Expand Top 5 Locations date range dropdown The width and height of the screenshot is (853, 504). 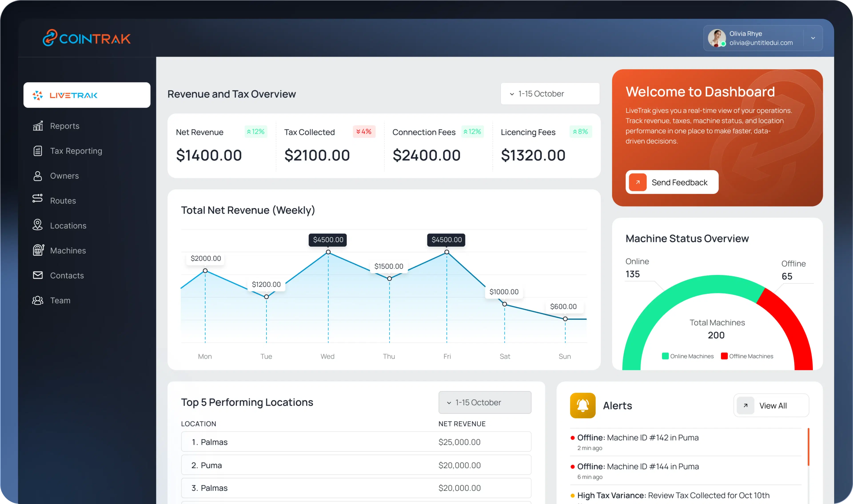coord(485,402)
